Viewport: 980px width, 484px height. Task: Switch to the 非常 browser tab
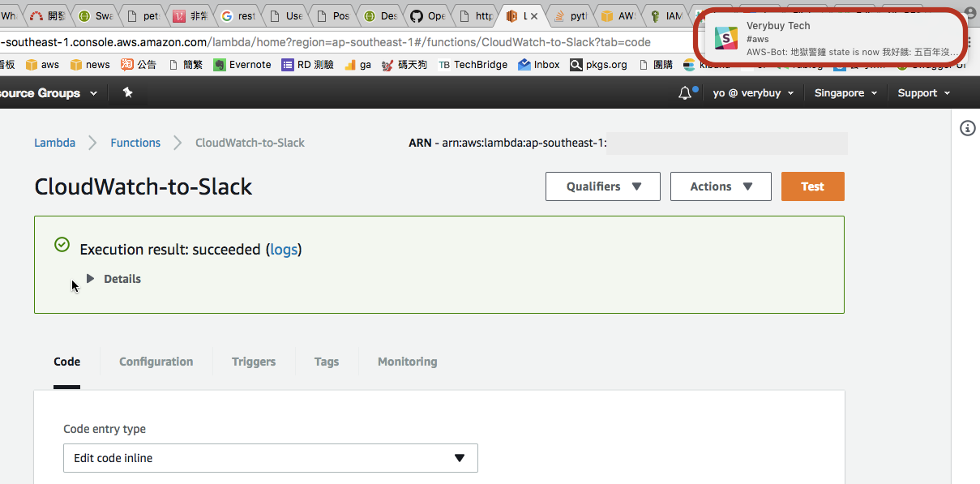coord(190,16)
